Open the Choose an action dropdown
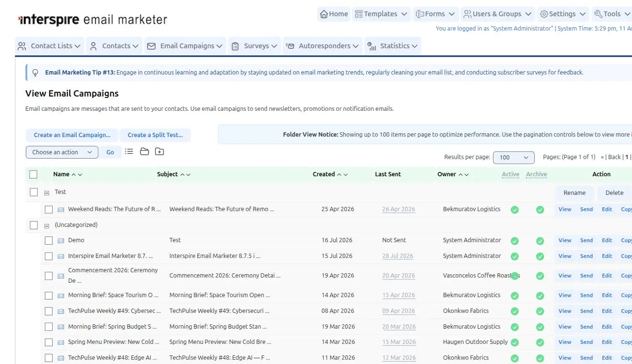632x364 pixels. (x=62, y=152)
